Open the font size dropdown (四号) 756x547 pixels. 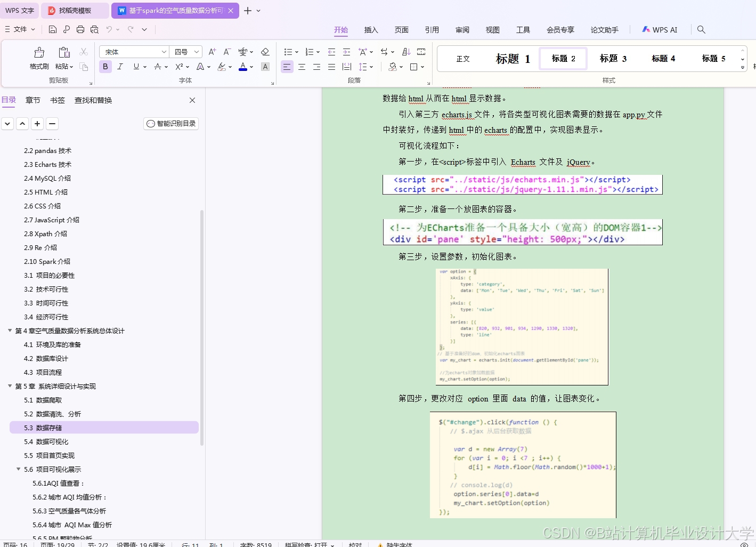coord(196,52)
